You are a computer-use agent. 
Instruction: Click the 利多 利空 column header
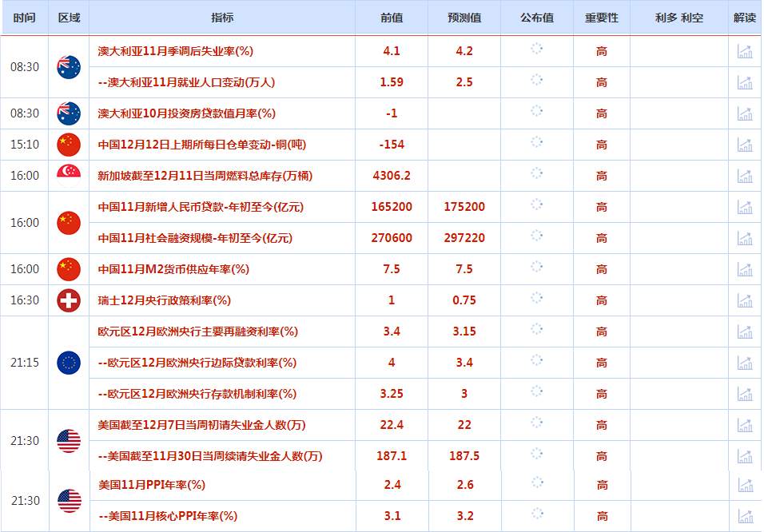tap(678, 18)
